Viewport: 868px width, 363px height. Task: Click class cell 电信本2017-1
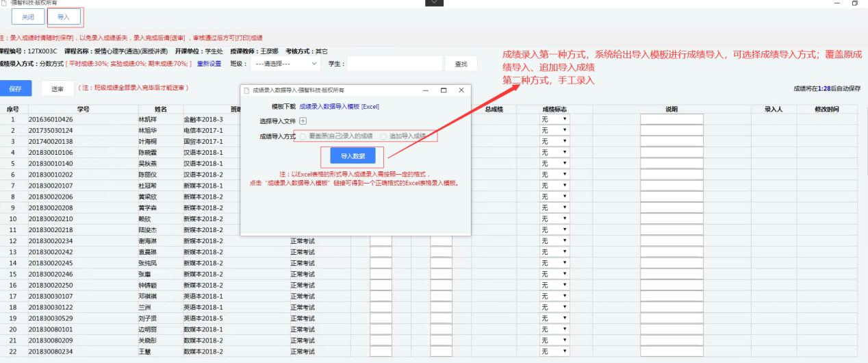point(204,130)
